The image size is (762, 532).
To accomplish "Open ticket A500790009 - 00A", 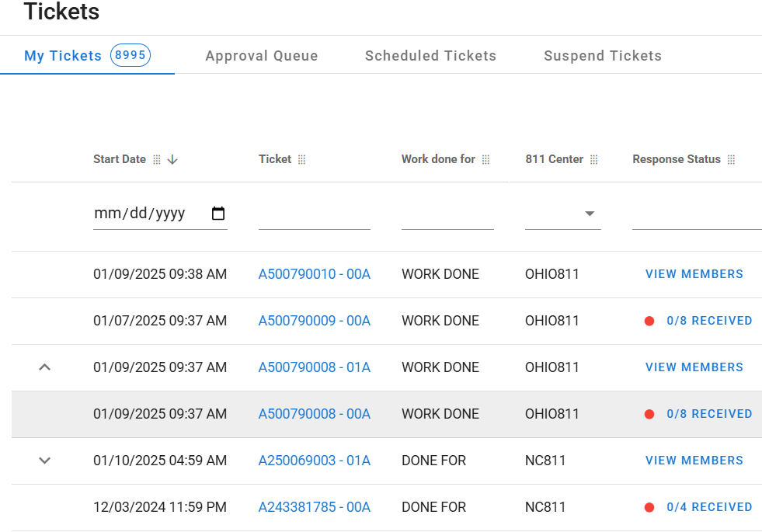I will click(315, 322).
